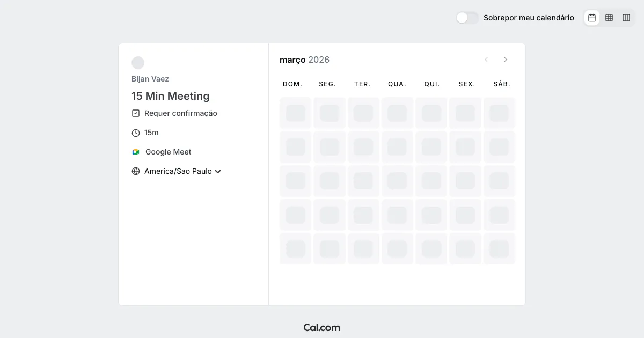This screenshot has height=338, width=644.
Task: Open the Cal.com link in footer
Action: (x=321, y=327)
